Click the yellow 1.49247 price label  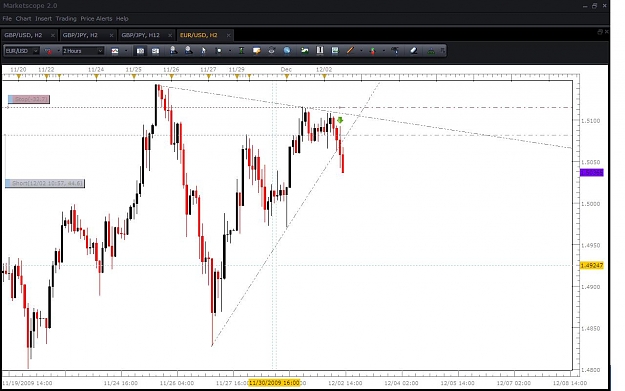[592, 265]
